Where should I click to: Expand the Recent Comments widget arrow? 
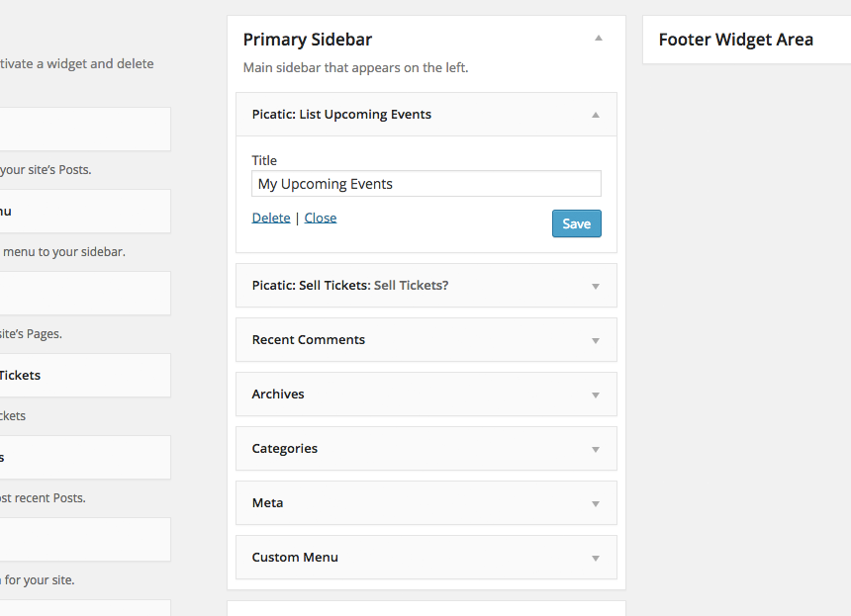[596, 340]
